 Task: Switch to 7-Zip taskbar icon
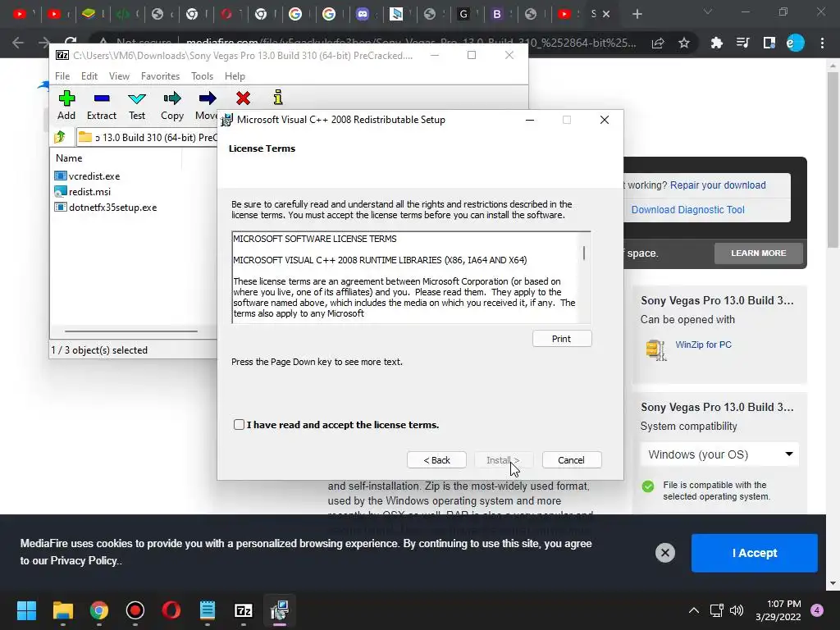pos(243,610)
